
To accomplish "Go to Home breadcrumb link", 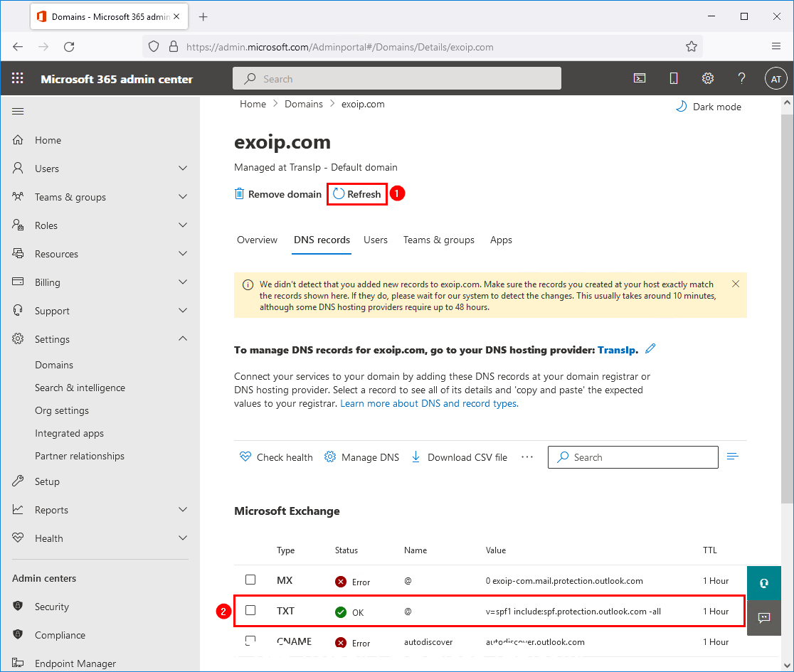I will coord(253,104).
